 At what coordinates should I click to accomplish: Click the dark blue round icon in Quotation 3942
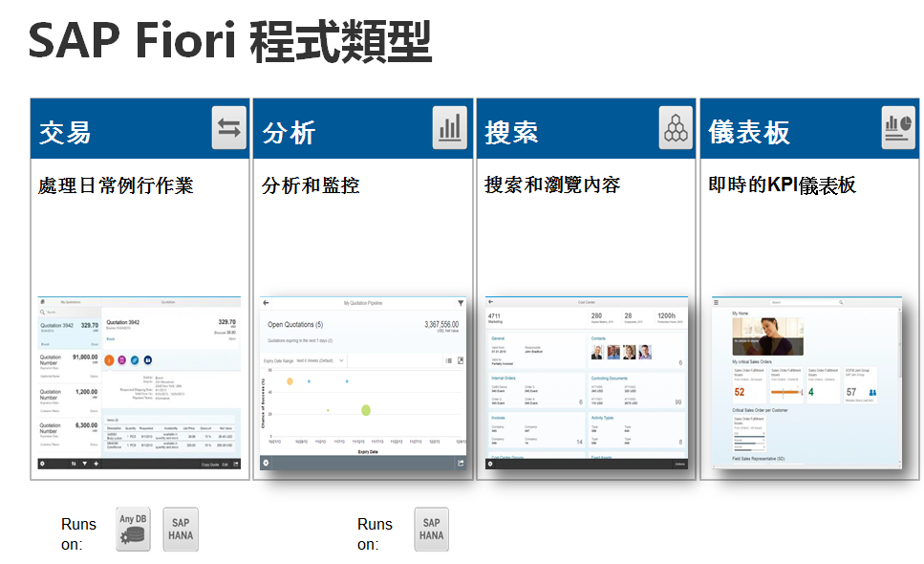(x=148, y=360)
